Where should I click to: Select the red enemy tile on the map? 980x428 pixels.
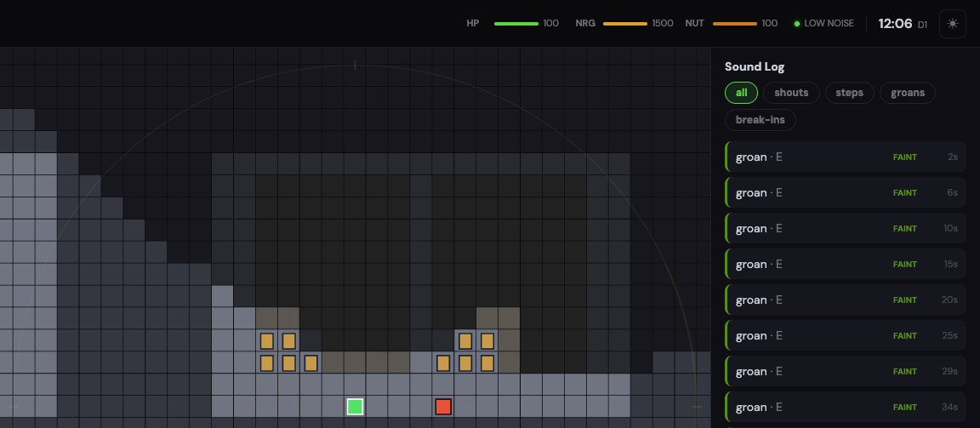(x=443, y=407)
